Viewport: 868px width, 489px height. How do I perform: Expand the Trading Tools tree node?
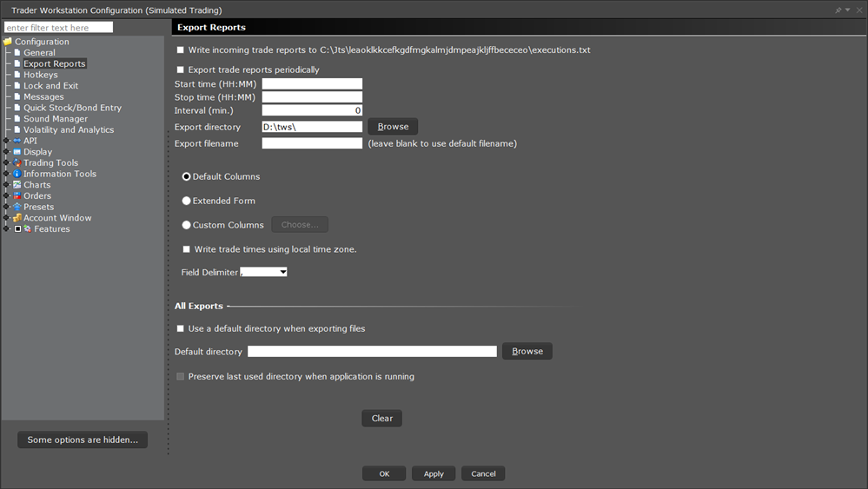[7, 162]
